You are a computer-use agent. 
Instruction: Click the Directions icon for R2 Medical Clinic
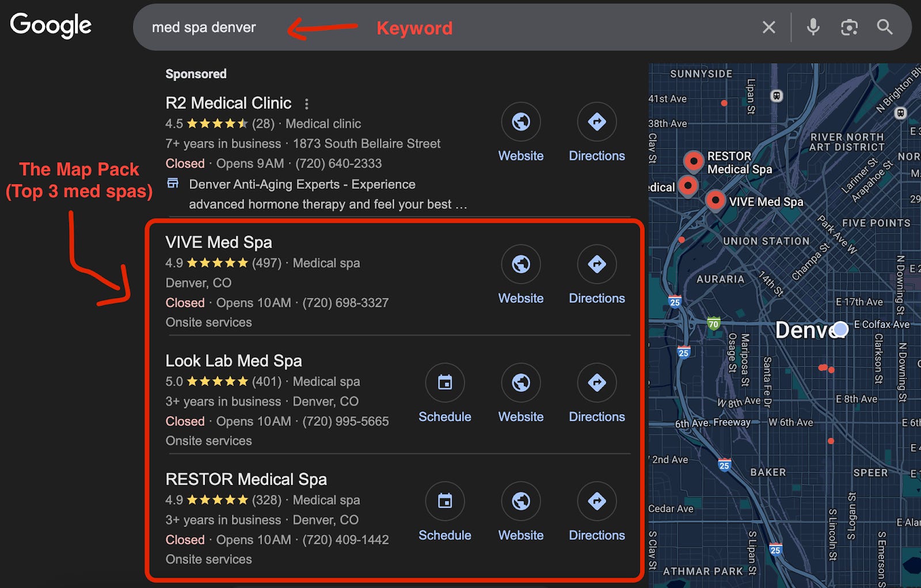[597, 122]
